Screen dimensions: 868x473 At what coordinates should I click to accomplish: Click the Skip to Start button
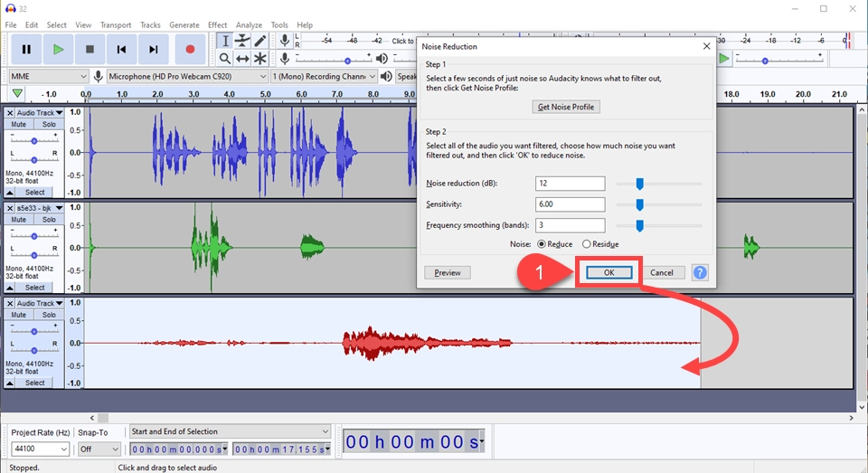point(121,50)
